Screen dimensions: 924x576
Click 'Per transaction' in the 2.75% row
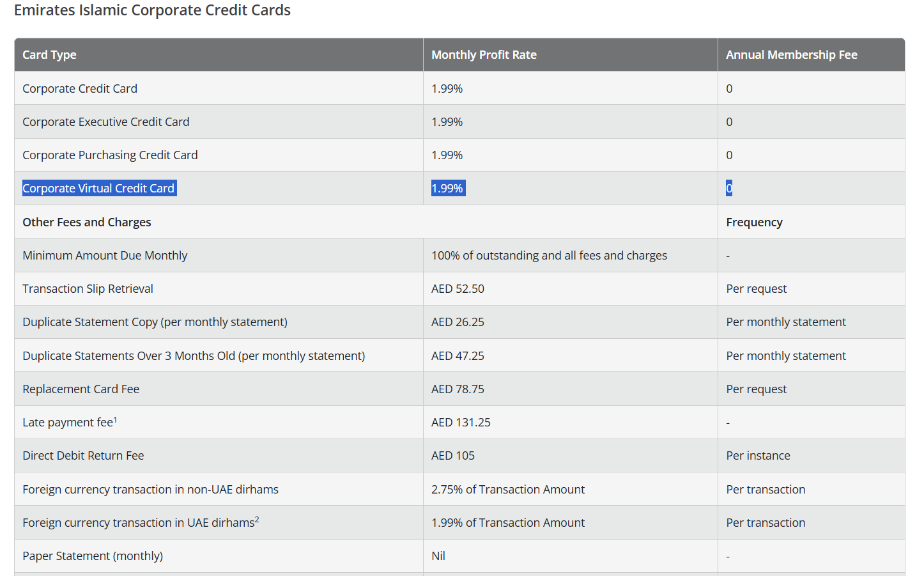click(x=766, y=490)
